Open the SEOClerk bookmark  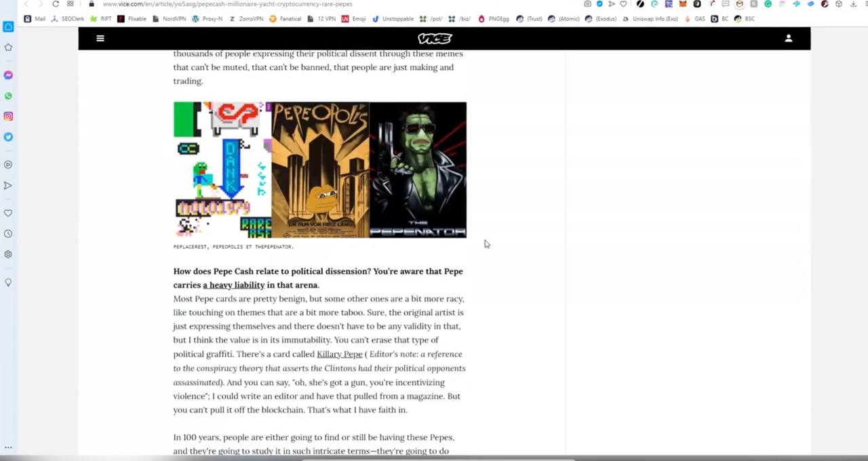[x=68, y=19]
